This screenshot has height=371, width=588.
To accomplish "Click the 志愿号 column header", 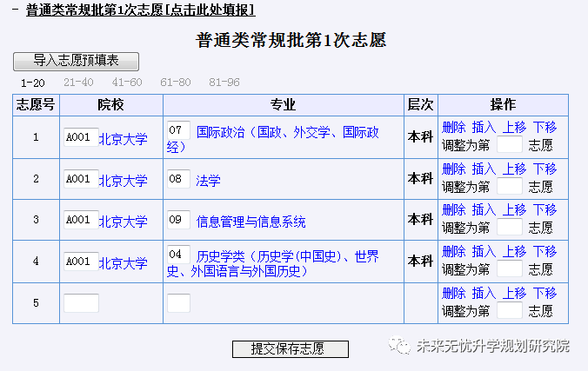I will (x=36, y=105).
